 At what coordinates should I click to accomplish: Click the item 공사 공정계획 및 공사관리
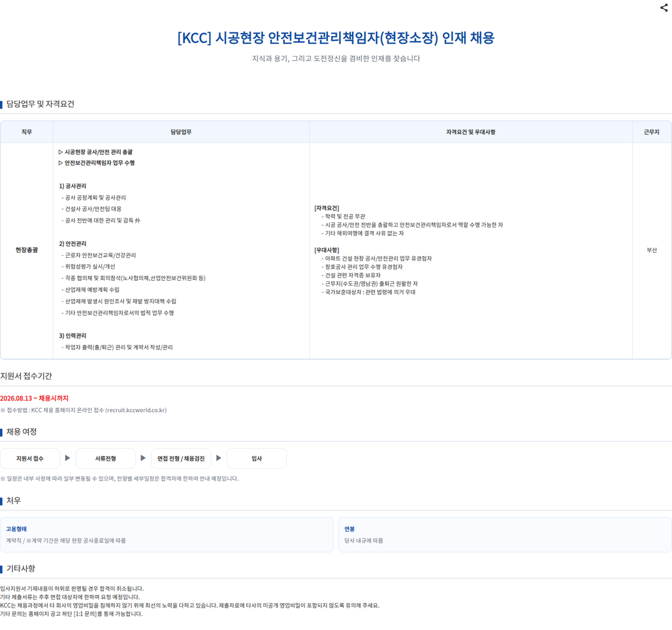(x=93, y=198)
